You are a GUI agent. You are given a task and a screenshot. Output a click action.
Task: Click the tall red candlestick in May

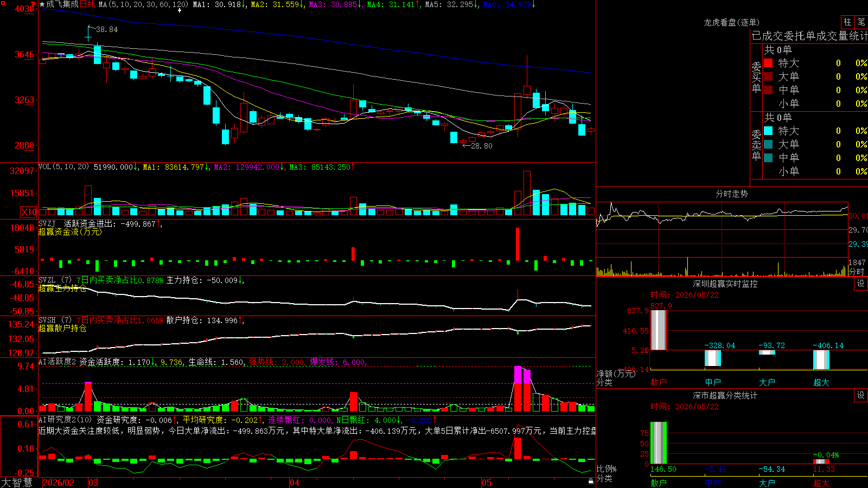518,112
